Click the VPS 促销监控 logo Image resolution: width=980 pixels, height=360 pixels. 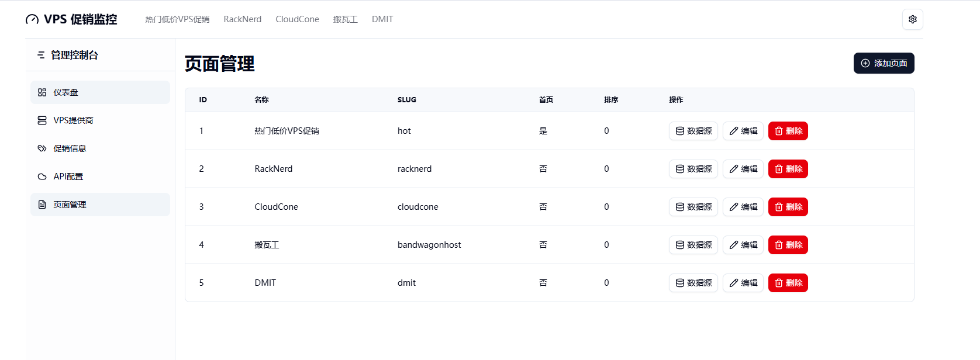click(71, 19)
